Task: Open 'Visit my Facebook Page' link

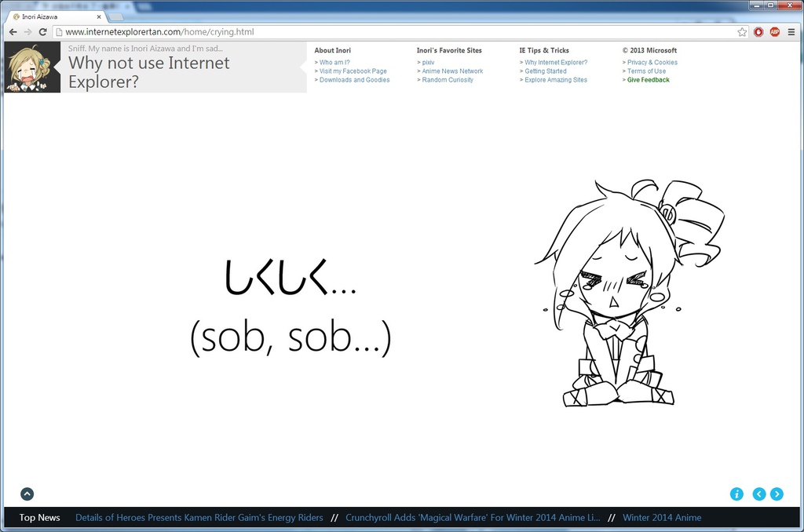Action: click(x=353, y=71)
